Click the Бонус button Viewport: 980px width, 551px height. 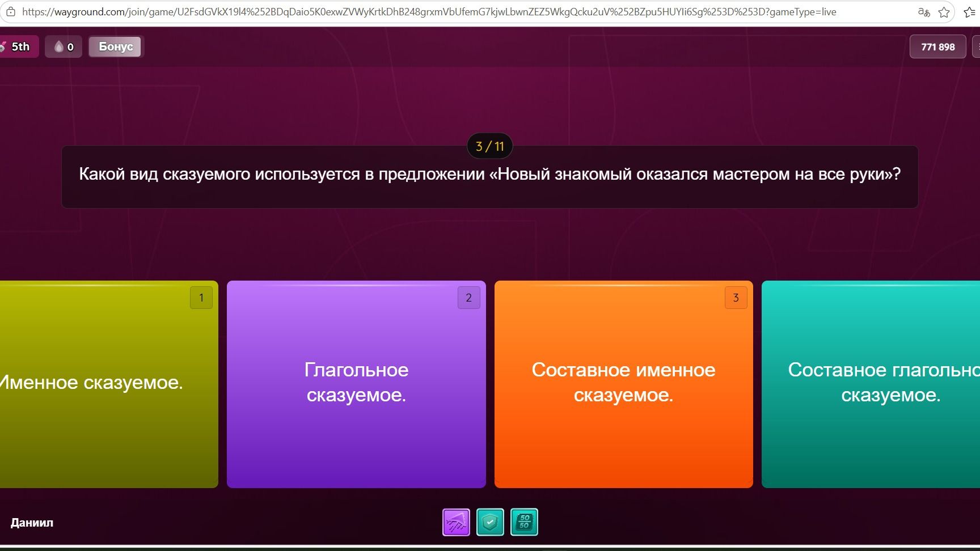(x=116, y=46)
